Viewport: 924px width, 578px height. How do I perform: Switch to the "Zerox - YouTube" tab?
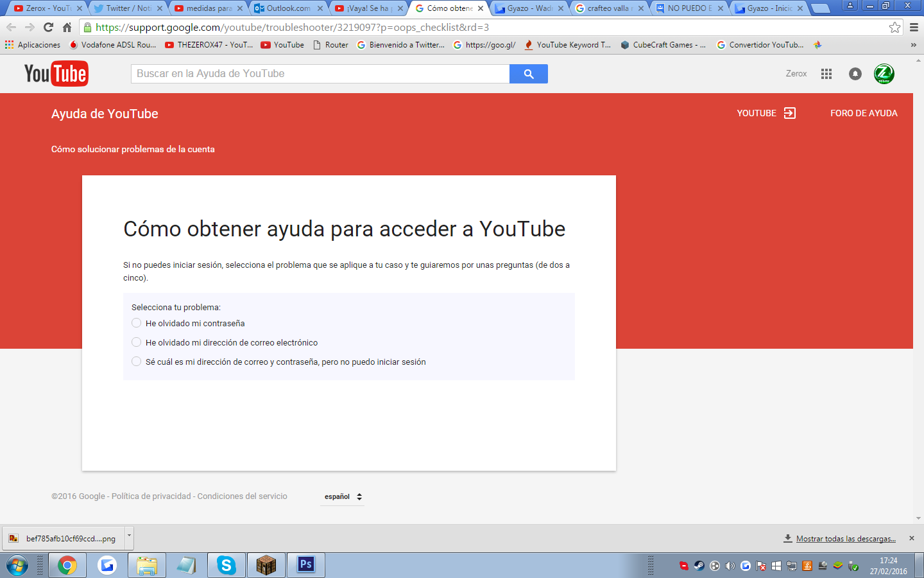pos(47,8)
